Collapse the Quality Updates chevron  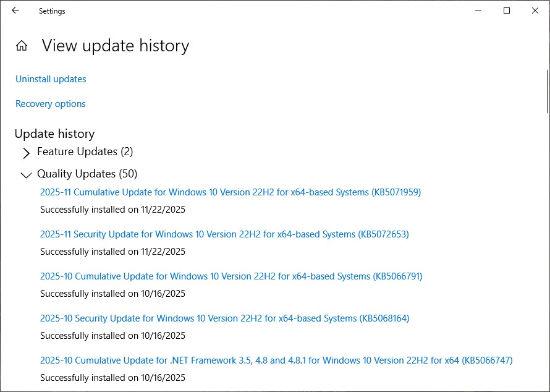(x=26, y=175)
